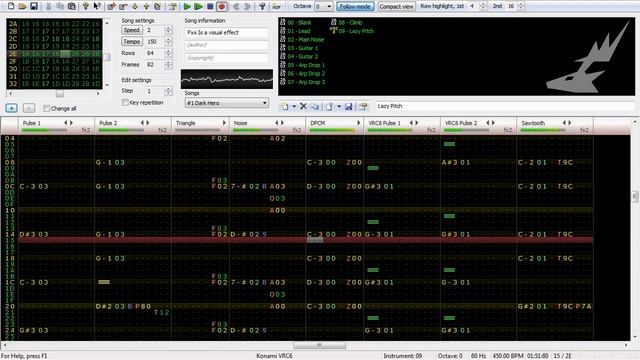The width and height of the screenshot is (640, 360).
Task: Click the Speed value stepper
Action: click(168, 30)
